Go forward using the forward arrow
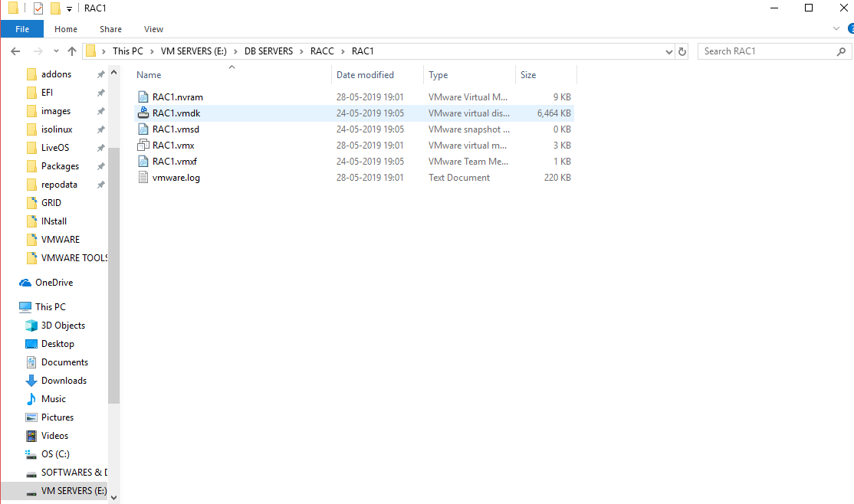854x504 pixels. coord(38,51)
